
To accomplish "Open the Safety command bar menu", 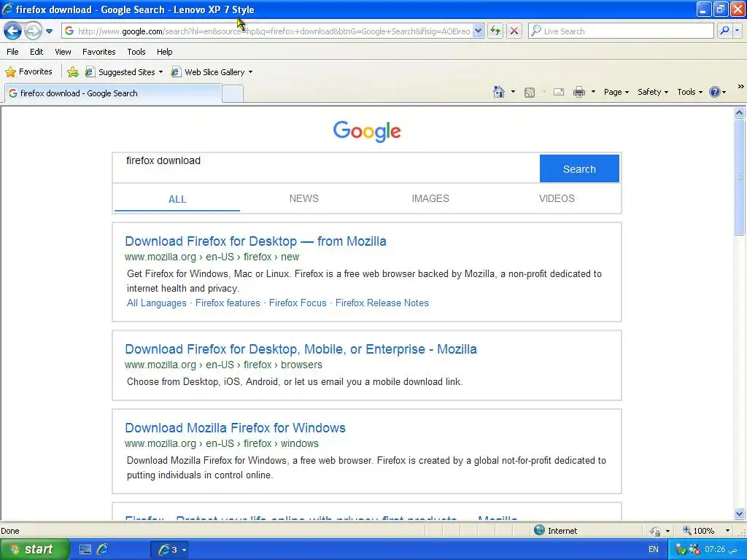I will (x=653, y=92).
